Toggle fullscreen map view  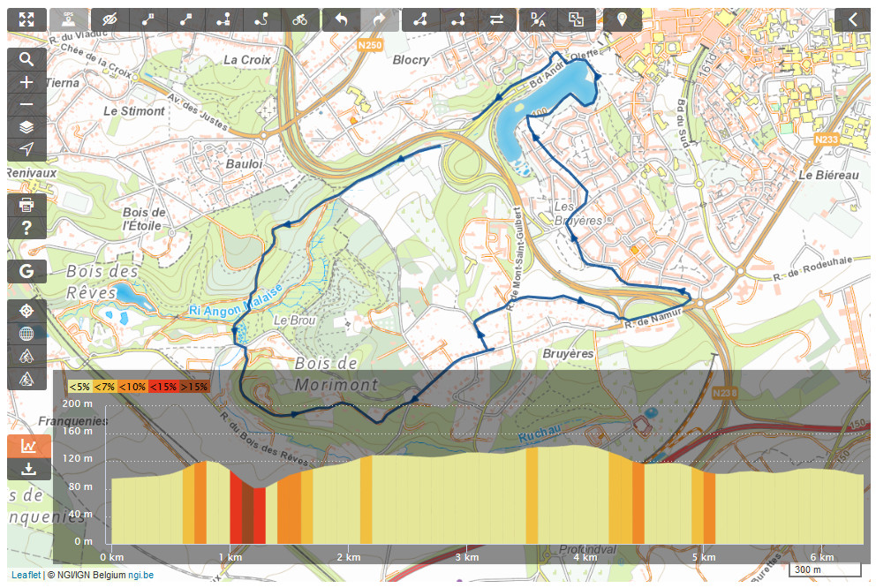click(x=26, y=20)
